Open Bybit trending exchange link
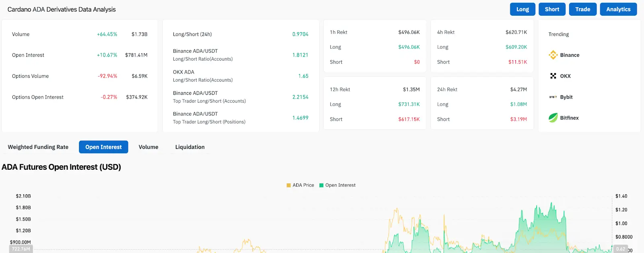The image size is (644, 253). pos(566,97)
